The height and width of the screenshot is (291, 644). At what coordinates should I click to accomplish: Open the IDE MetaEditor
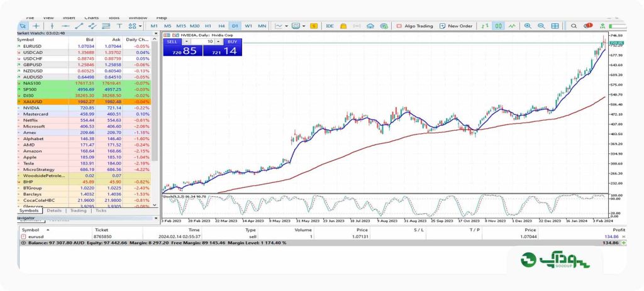click(330, 26)
